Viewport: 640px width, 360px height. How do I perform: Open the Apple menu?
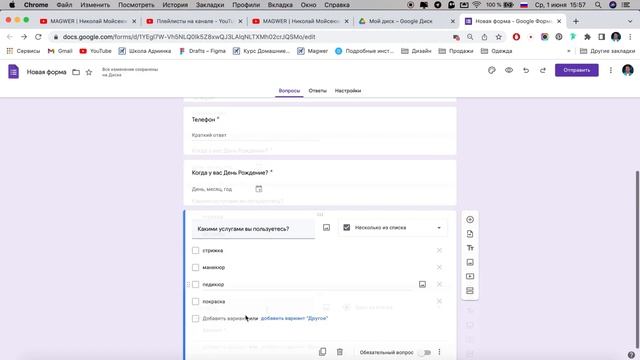[x=12, y=5]
